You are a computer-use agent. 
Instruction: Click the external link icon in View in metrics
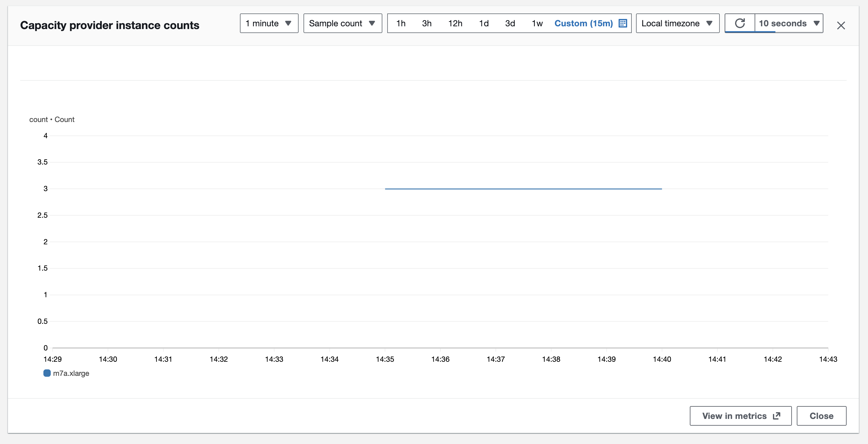coord(777,416)
